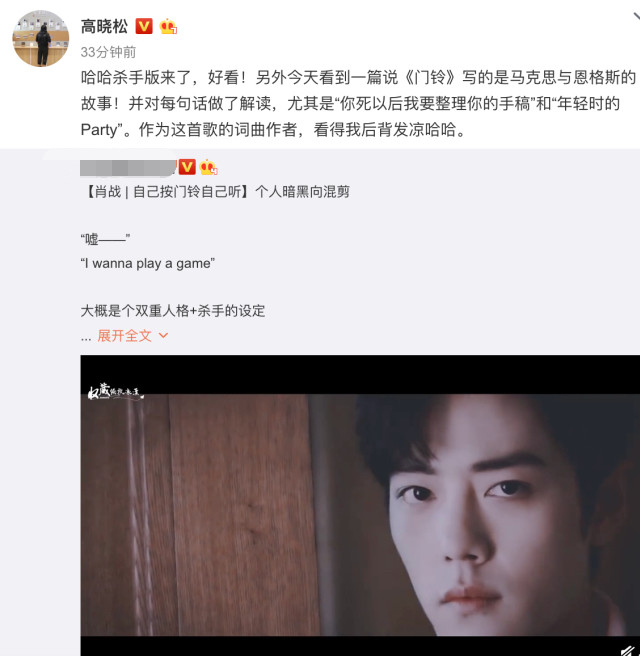Screen dimensions: 640x656
Task: Open 高晓松's round profile avatar
Action: pyautogui.click(x=41, y=38)
